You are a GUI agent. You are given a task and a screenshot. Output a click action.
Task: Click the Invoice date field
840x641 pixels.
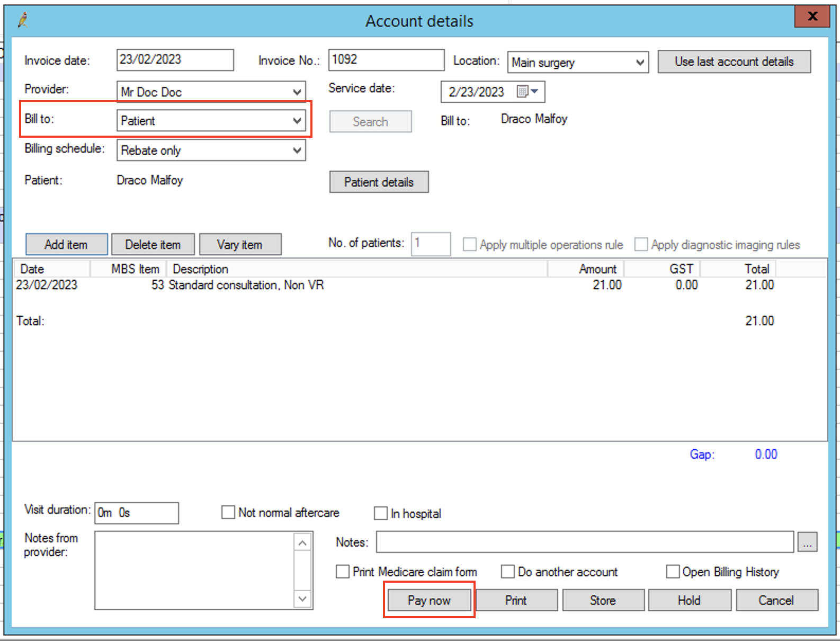click(x=175, y=60)
